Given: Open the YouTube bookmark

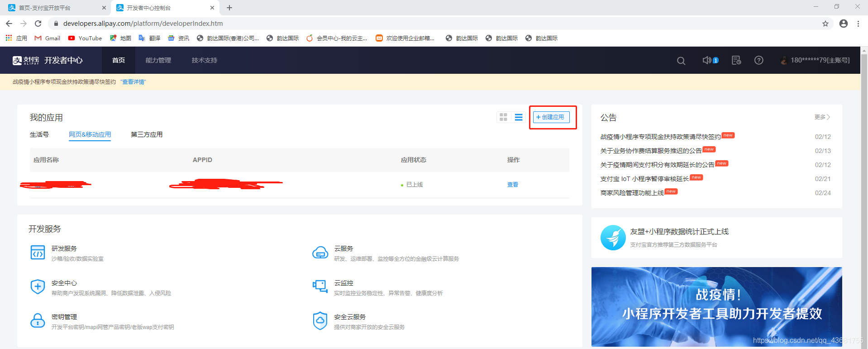Looking at the screenshot, I should click(85, 38).
